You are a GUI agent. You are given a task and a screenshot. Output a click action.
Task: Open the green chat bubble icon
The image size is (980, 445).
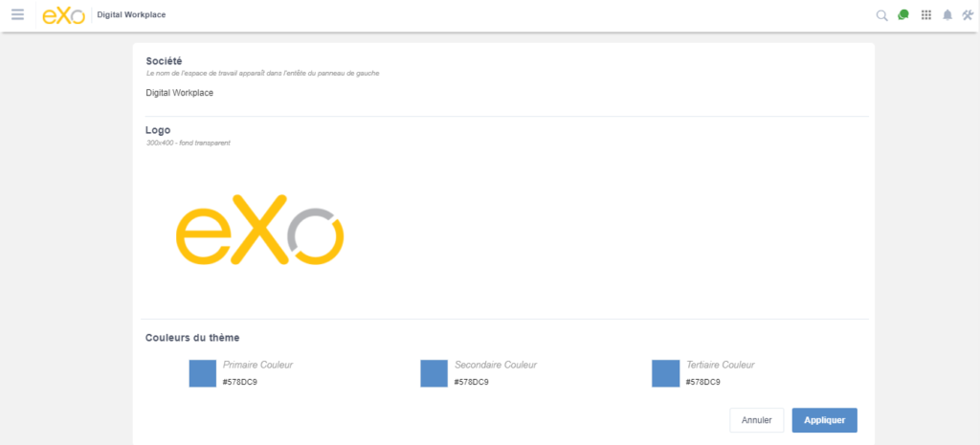(x=903, y=15)
